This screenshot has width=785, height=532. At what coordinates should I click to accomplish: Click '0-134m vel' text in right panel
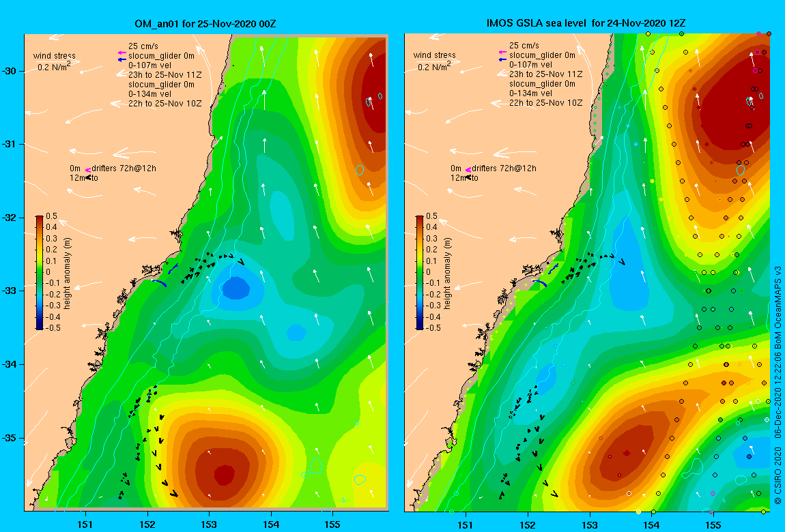(530, 93)
